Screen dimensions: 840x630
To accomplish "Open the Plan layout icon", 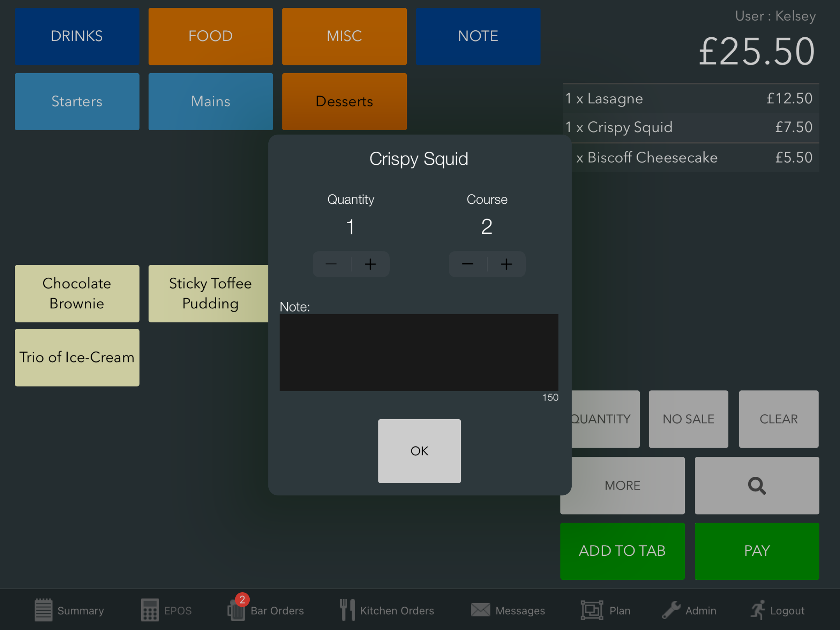I will tap(591, 610).
